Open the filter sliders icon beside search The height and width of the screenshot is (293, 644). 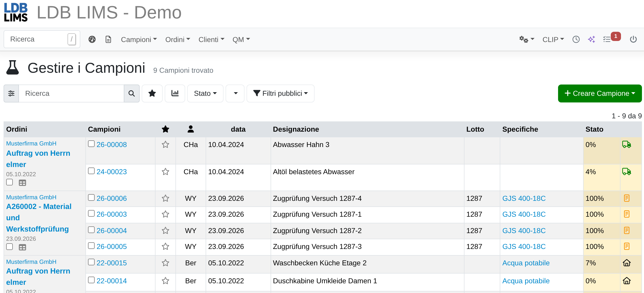(11, 93)
